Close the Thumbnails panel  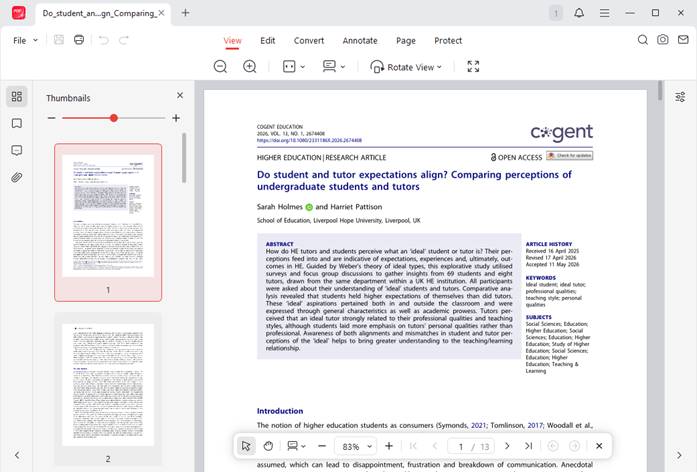[180, 95]
